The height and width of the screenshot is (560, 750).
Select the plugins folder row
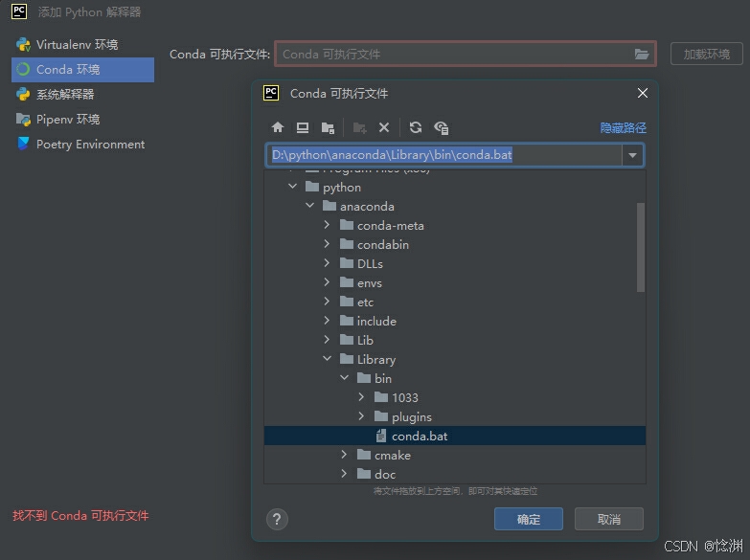[x=455, y=416]
